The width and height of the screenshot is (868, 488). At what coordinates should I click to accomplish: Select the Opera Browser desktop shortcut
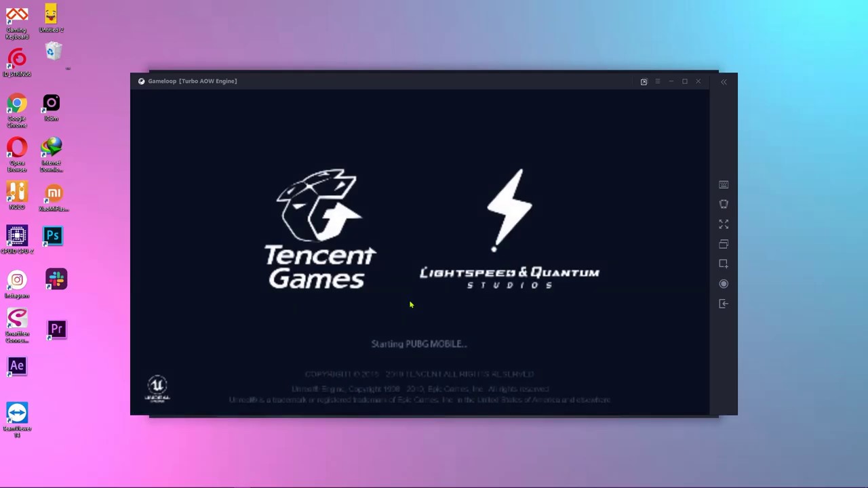point(17,155)
